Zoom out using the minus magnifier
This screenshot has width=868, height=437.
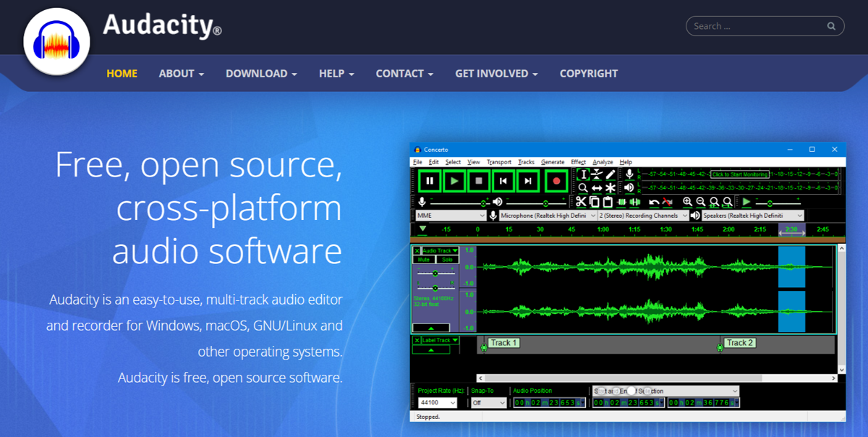[700, 202]
